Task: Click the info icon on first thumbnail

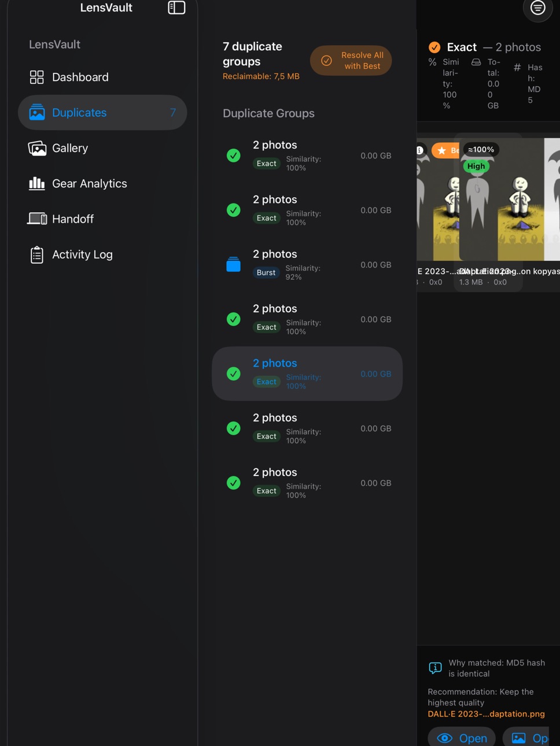Action: click(x=420, y=150)
